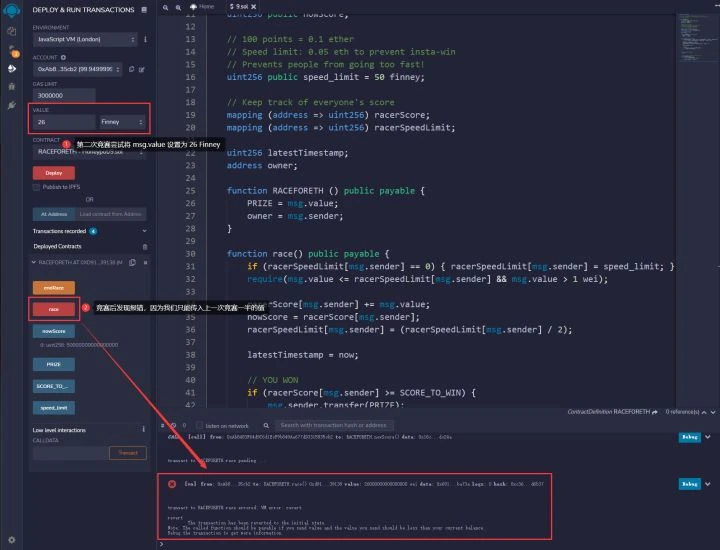This screenshot has height=550, width=720.
Task: Expand reverted race transaction log chevron
Action: tap(708, 484)
